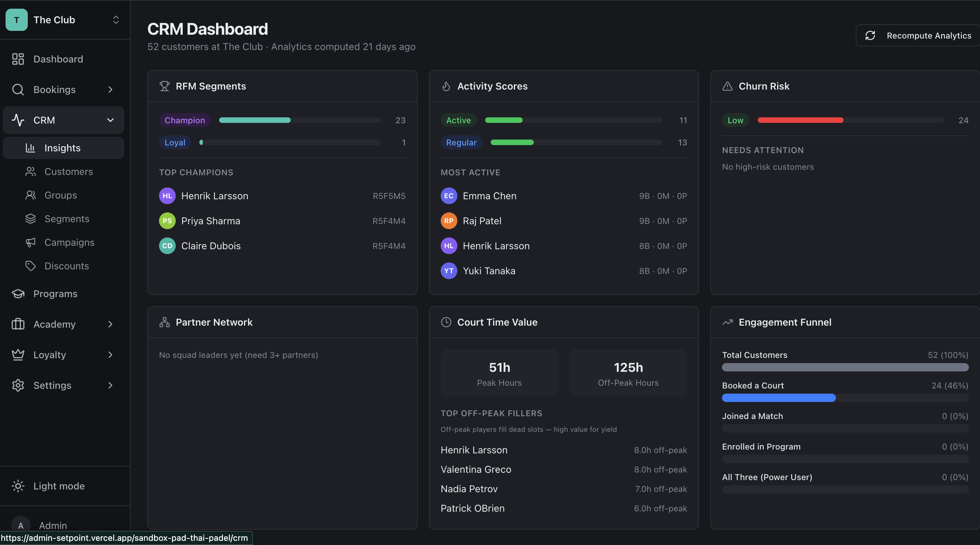980x545 pixels.
Task: Collapse the CRM submenu chevron
Action: (110, 120)
